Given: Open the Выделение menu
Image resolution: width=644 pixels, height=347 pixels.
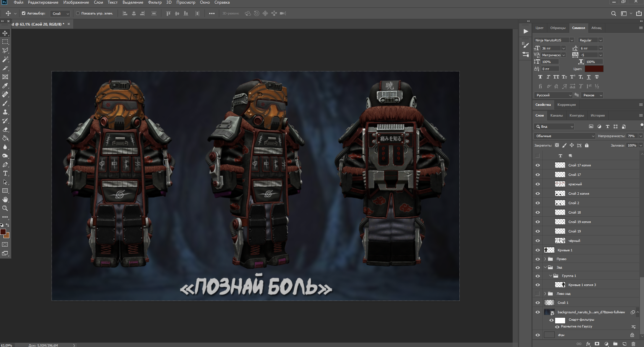Looking at the screenshot, I should click(133, 2).
